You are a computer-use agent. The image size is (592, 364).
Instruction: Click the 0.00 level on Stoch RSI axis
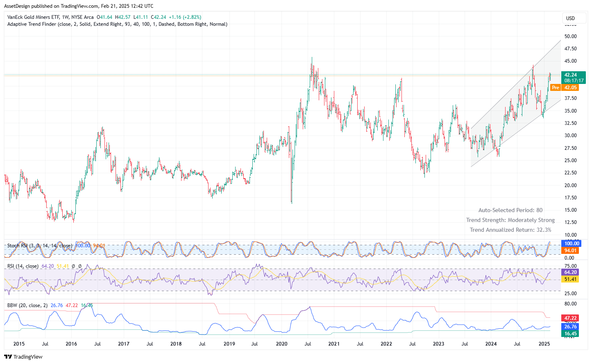(569, 258)
